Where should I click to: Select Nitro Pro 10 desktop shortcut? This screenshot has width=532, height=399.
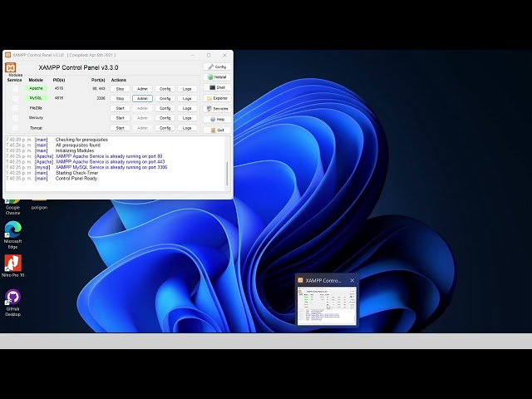click(12, 266)
